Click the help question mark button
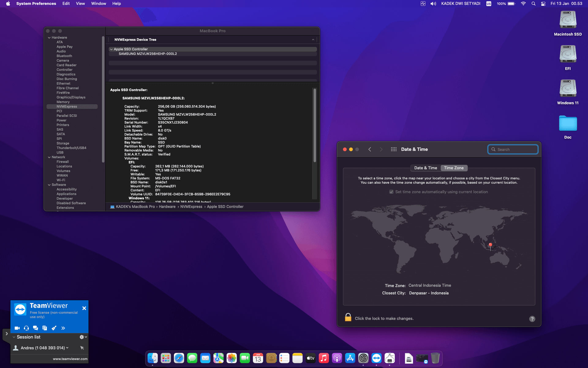The height and width of the screenshot is (368, 588). tap(532, 319)
